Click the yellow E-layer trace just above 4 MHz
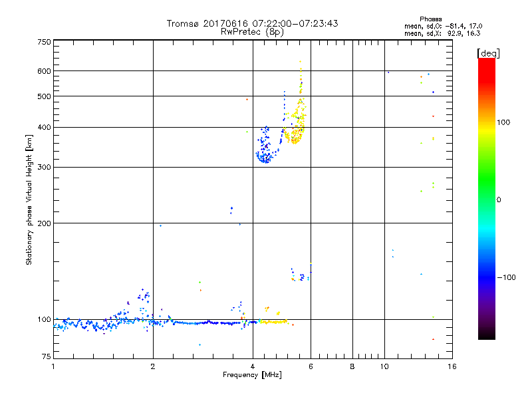532x399 pixels. 273,322
